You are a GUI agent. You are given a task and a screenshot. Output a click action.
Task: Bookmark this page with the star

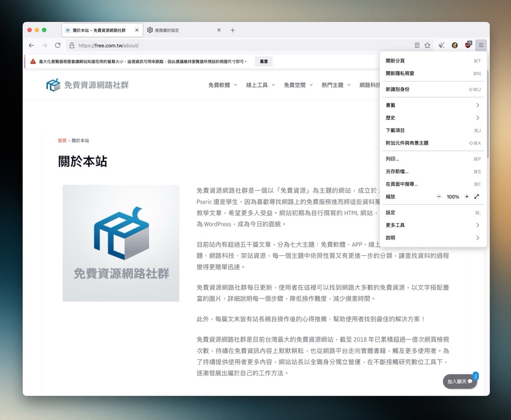(x=428, y=46)
